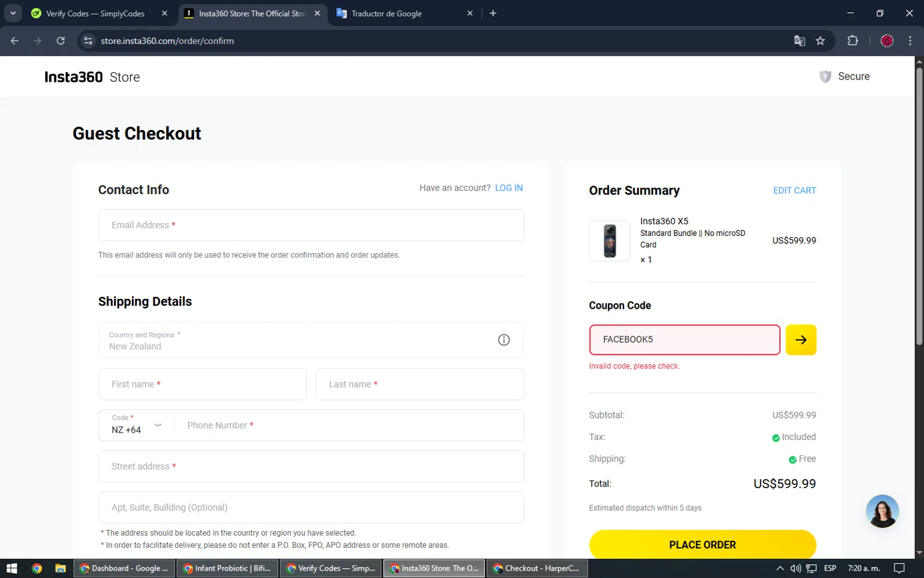The height and width of the screenshot is (578, 924).
Task: Open Chrome's three-dot menu
Action: point(910,41)
